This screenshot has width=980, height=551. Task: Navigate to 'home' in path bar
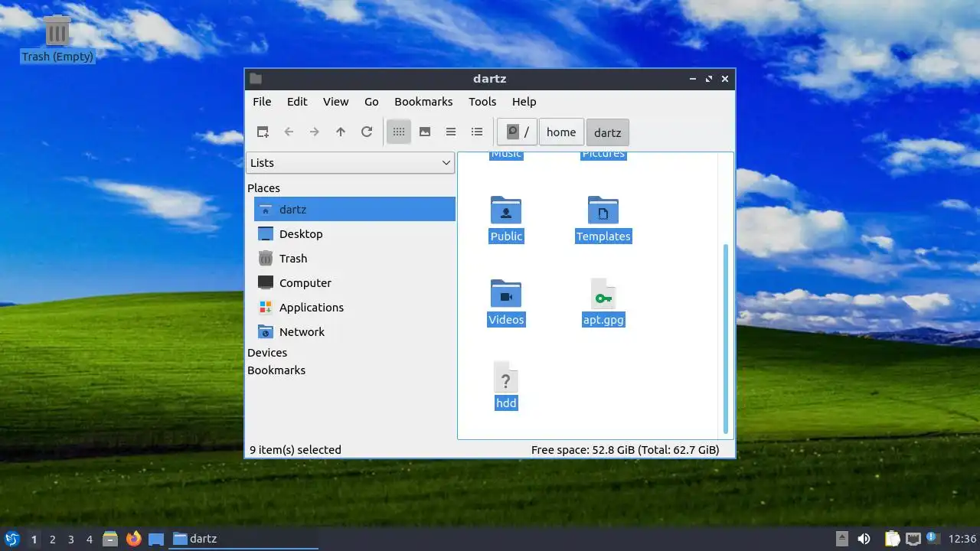561,132
